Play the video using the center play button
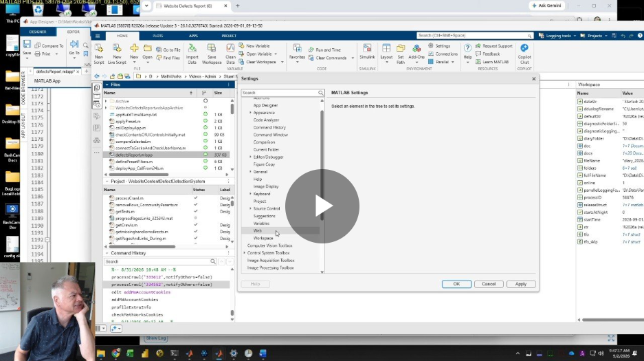644x361 pixels. coord(322,206)
